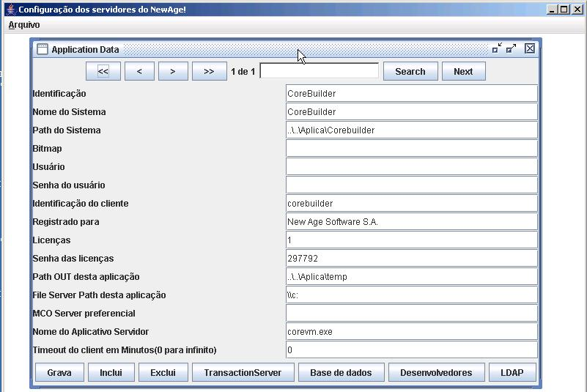Go to previous record with < button
The image size is (587, 392).
(x=139, y=71)
